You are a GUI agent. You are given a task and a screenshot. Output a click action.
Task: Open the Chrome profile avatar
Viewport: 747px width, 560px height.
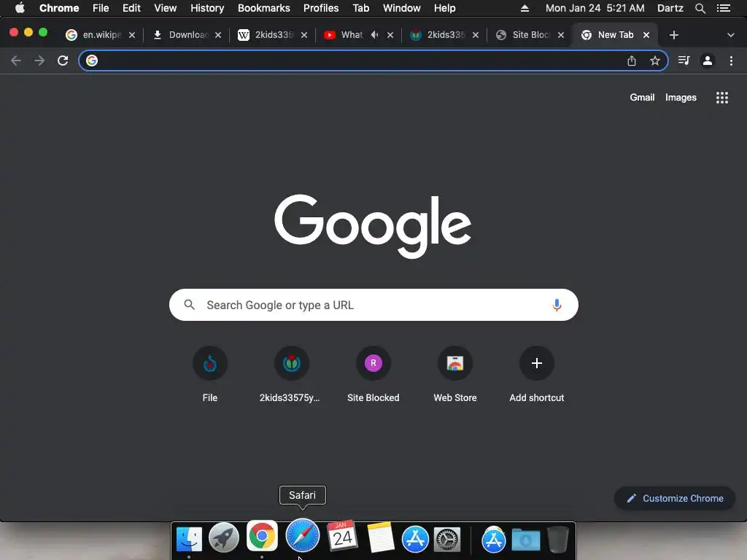708,61
